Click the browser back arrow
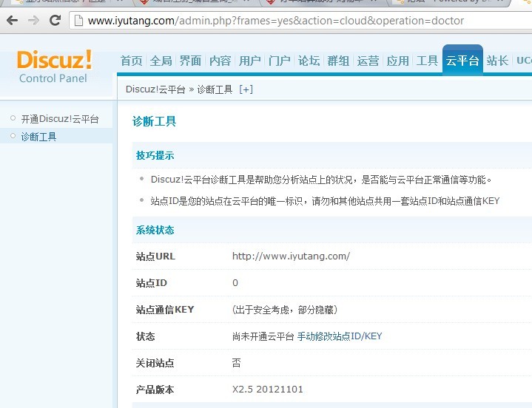Screen dimensions: 532x408 point(13,21)
